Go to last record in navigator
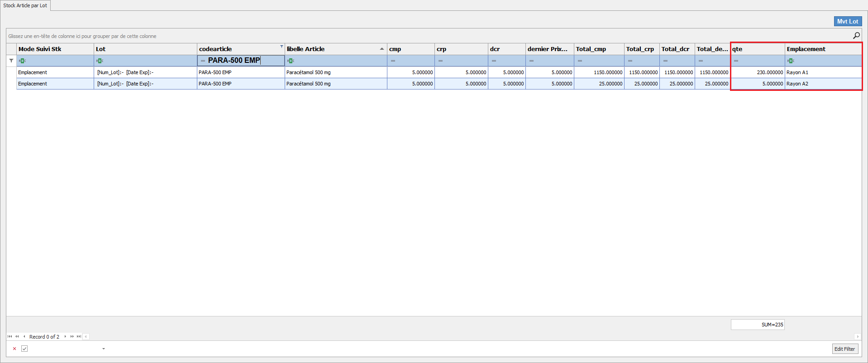The width and height of the screenshot is (868, 363). [x=79, y=336]
